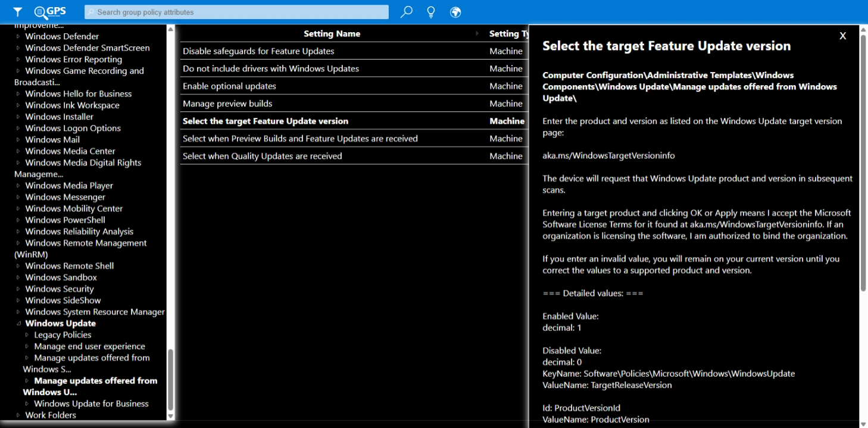Open Manage end user experience node
This screenshot has width=868, height=428.
(89, 346)
